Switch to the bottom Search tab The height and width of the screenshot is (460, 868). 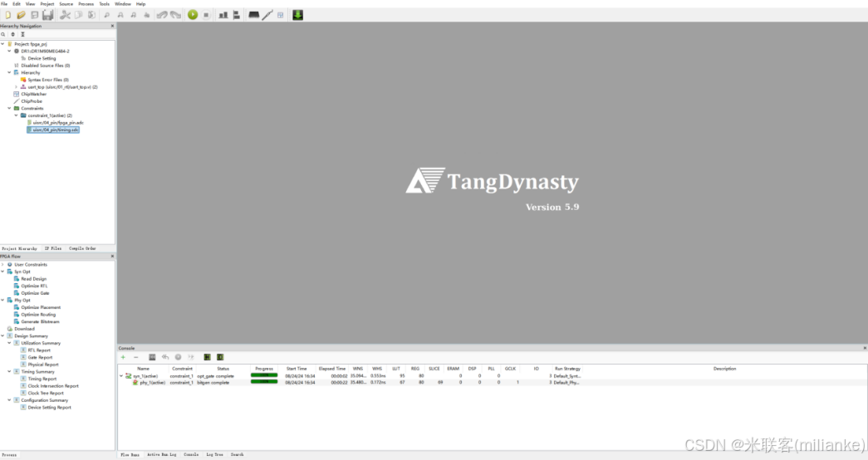click(237, 454)
